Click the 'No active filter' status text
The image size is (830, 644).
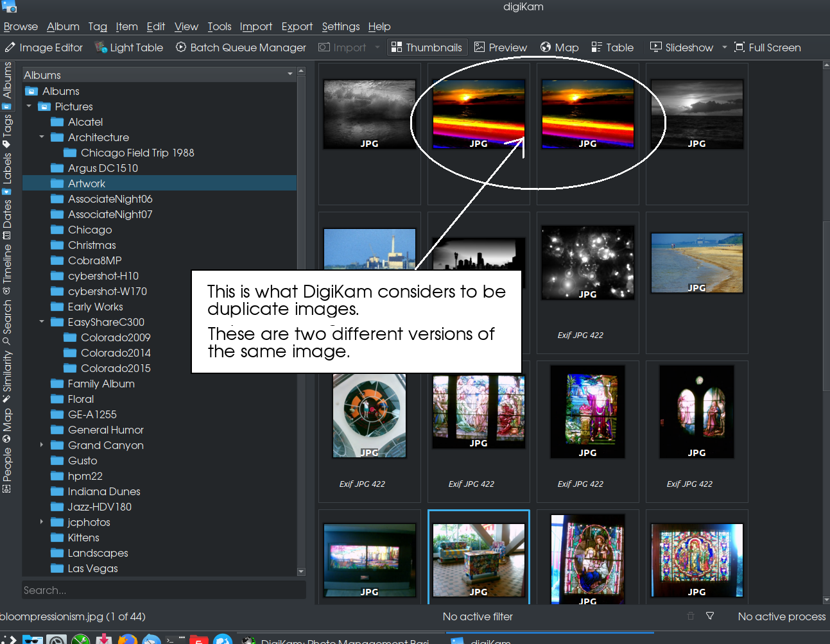(478, 616)
